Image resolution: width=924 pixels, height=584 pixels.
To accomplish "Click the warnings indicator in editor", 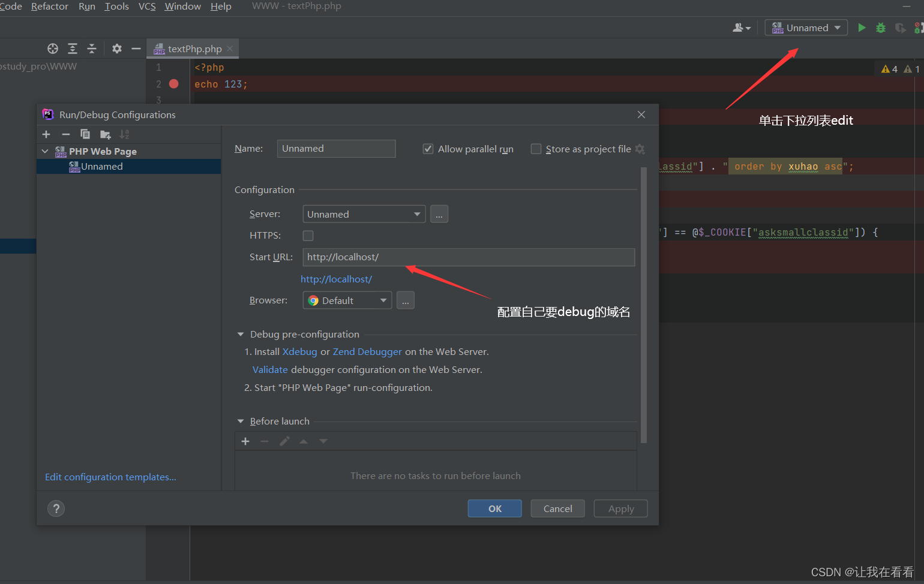I will click(900, 69).
